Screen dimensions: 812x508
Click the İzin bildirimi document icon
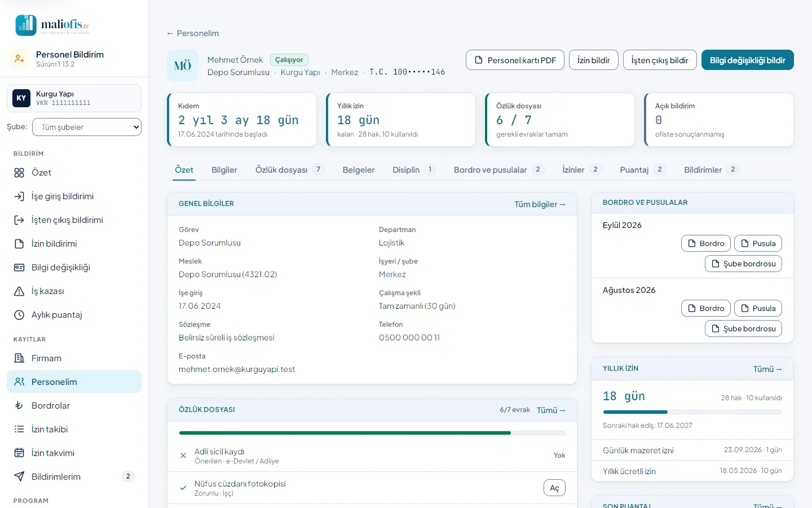19,244
